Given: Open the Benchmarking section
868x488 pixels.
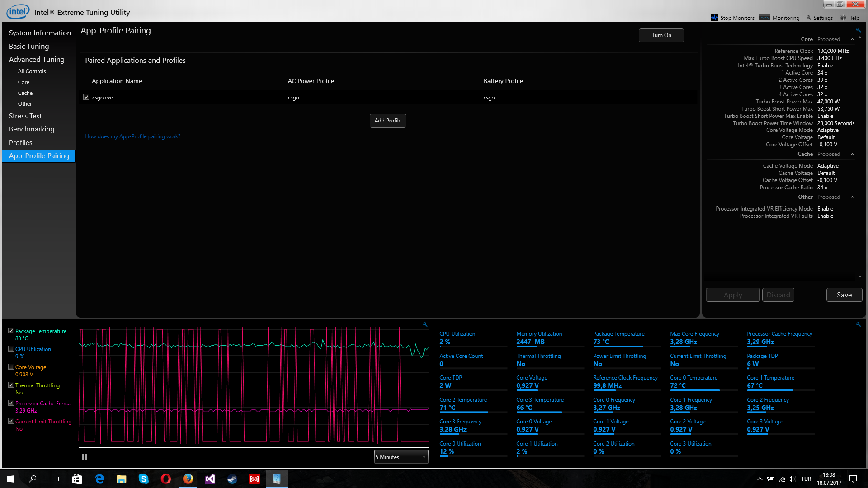Looking at the screenshot, I should click(32, 129).
